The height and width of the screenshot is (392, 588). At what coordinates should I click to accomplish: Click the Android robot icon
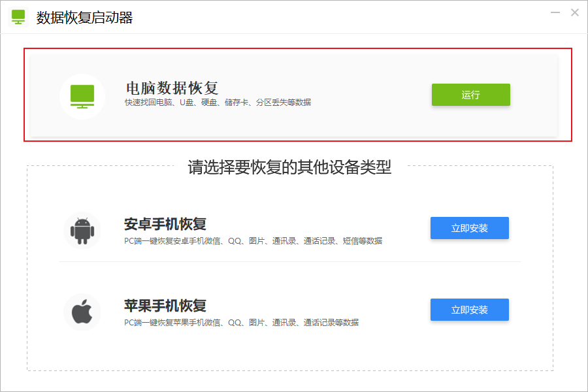tap(82, 231)
